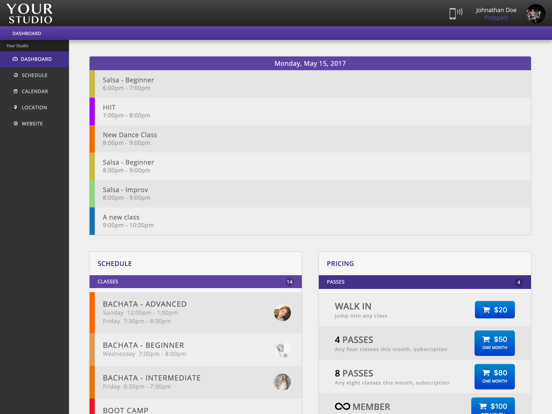552x414 pixels.
Task: Click the Classes section header
Action: coord(196,282)
